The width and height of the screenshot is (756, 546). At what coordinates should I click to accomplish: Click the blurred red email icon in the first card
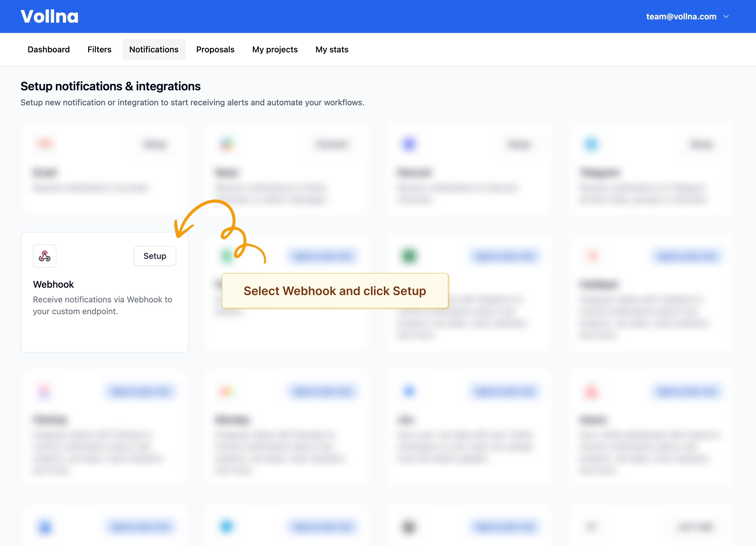pos(45,144)
